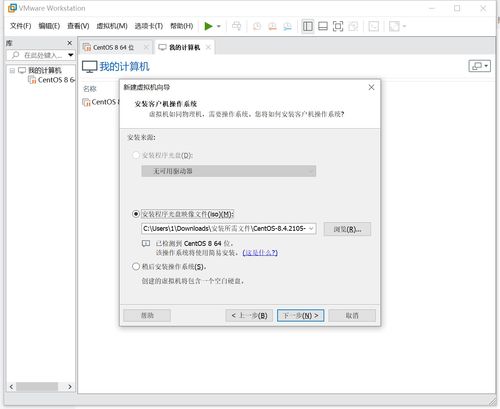Click the stretch guest display toolbar icon
The height and width of the screenshot is (409, 500).
coord(394,26)
